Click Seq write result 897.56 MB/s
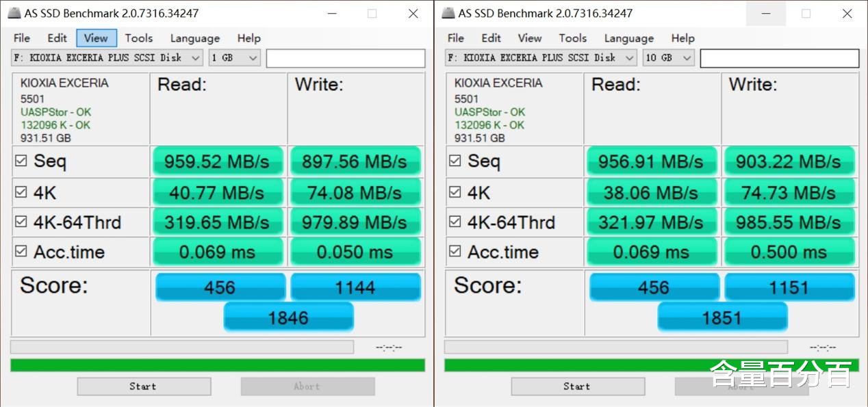Viewport: 868px width, 407px height. (x=355, y=161)
